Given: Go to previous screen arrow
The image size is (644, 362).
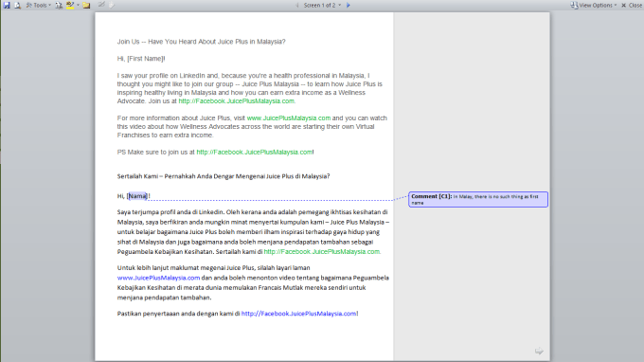Looking at the screenshot, I should tap(297, 6).
